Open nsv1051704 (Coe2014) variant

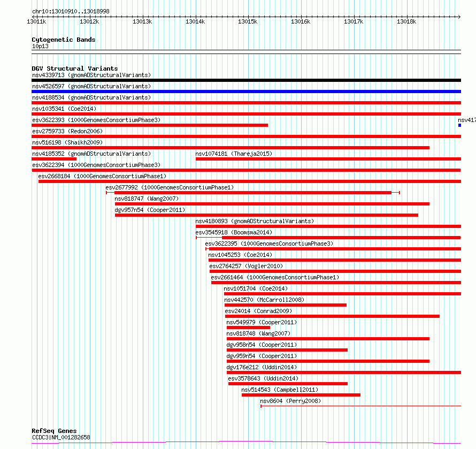click(x=256, y=288)
